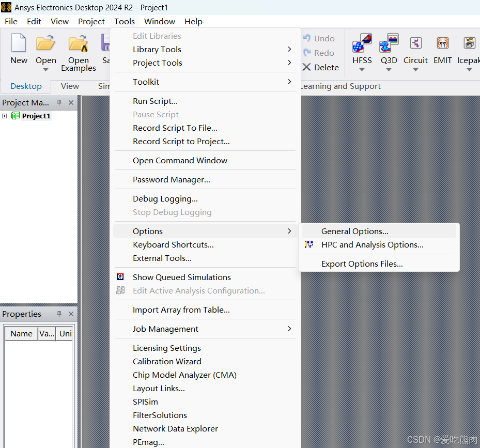Viewport: 480px width, 448px height.
Task: Open the File menu
Action: [x=11, y=21]
